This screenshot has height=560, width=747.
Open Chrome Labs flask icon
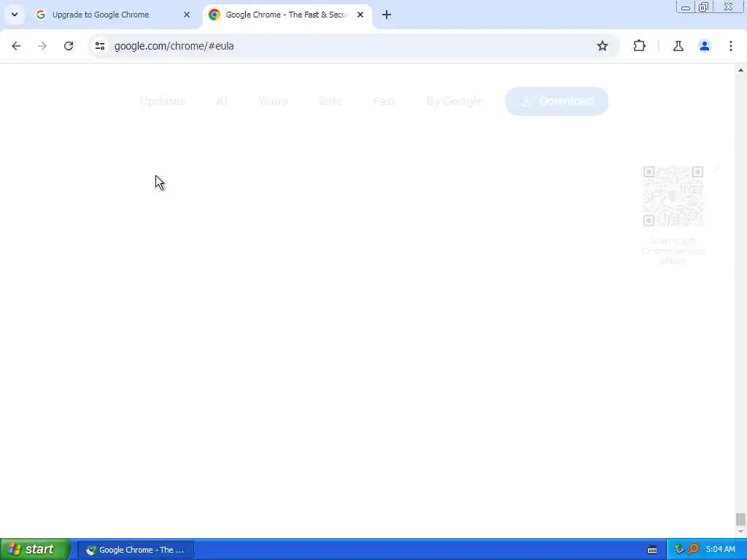(x=678, y=46)
